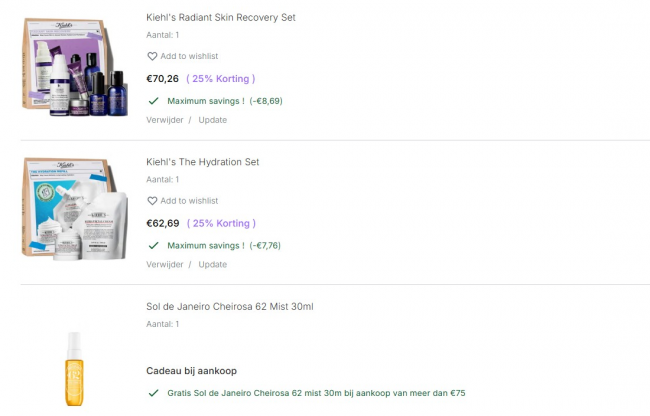
Task: Click the Cadeau bij aankoop heading
Action: [x=191, y=371]
